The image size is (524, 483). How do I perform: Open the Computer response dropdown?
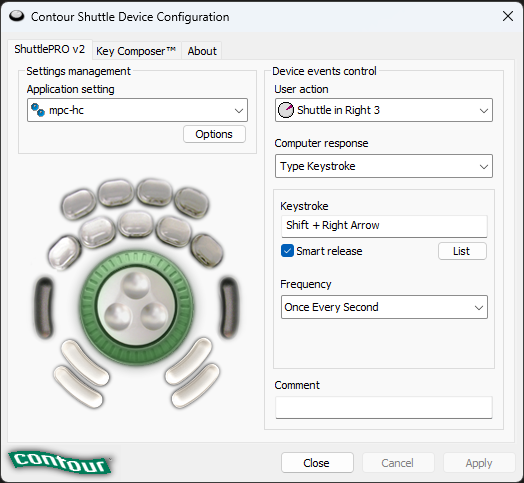(384, 166)
